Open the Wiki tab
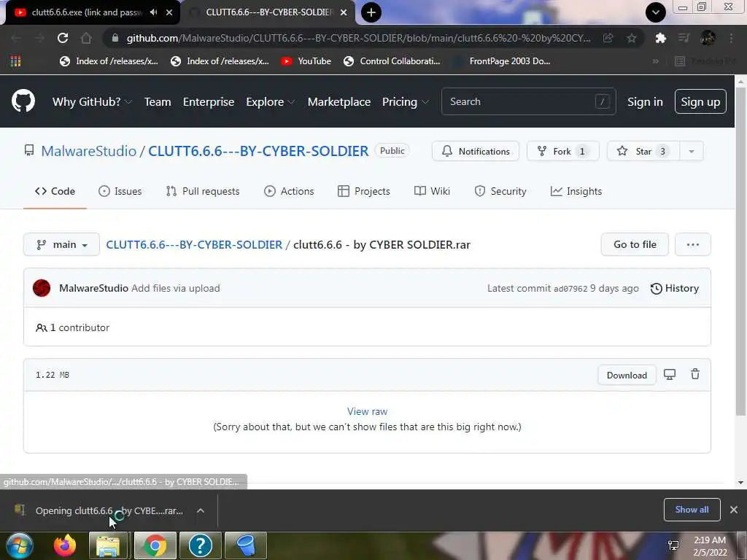 (x=432, y=192)
